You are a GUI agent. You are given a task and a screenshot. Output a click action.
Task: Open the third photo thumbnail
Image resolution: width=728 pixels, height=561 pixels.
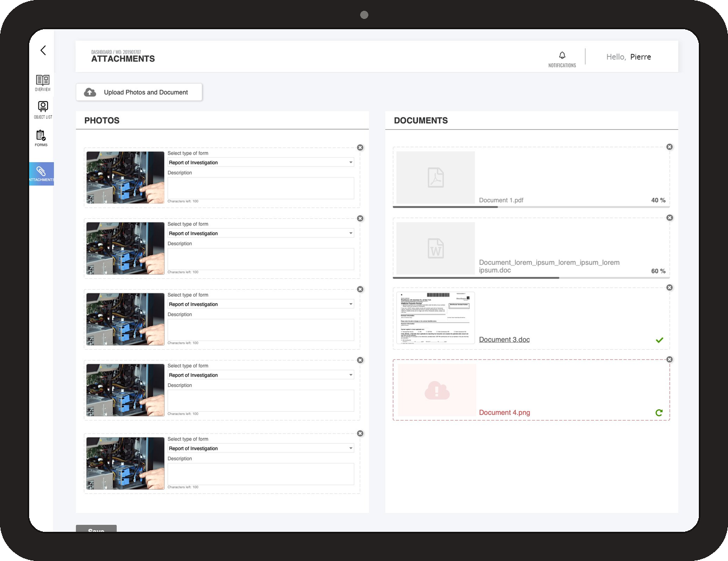click(x=125, y=319)
